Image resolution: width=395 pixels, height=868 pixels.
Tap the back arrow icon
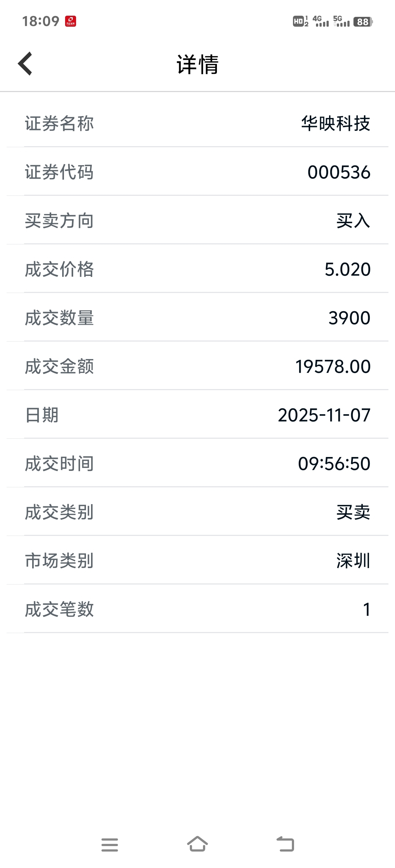25,64
